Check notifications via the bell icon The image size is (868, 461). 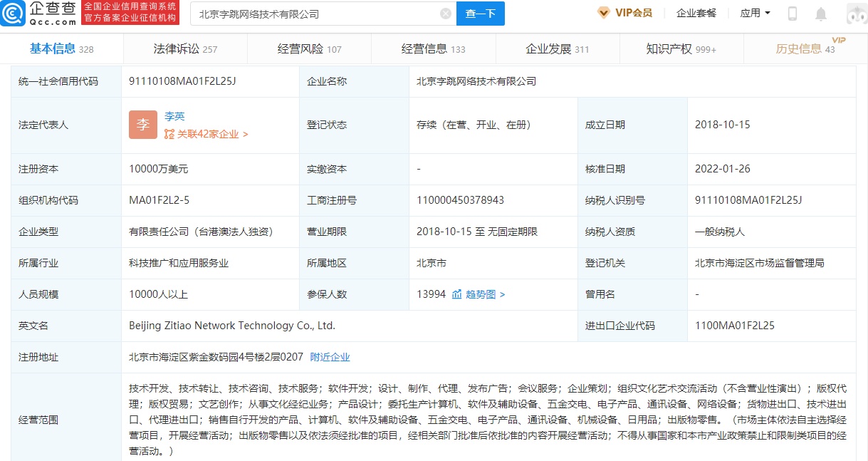pos(821,14)
